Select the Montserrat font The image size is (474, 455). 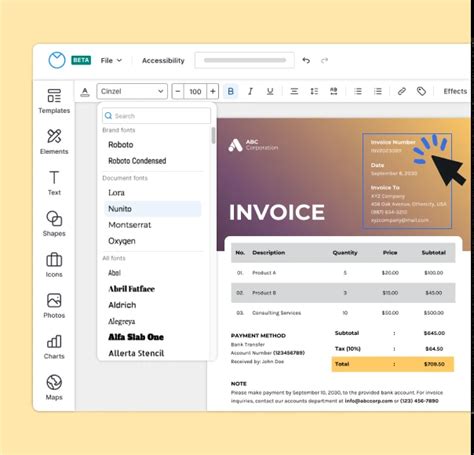(x=130, y=225)
